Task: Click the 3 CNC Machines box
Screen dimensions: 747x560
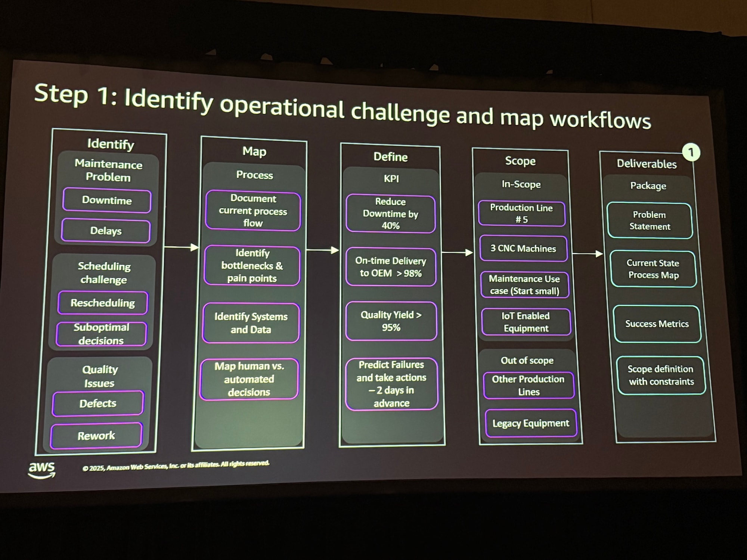Action: point(523,249)
